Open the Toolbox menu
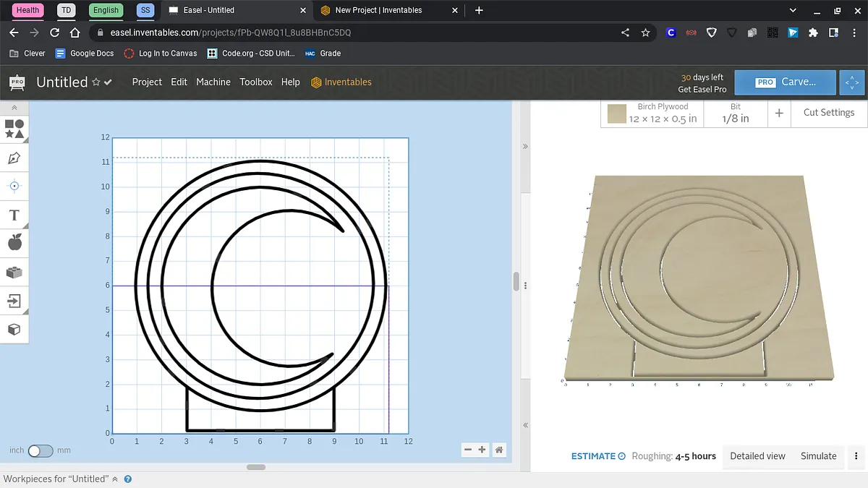The image size is (868, 488). click(256, 82)
